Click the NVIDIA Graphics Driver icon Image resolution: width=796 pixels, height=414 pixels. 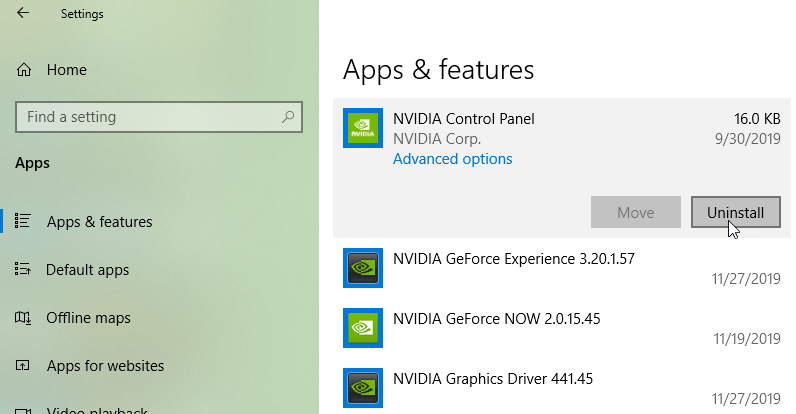tap(363, 388)
